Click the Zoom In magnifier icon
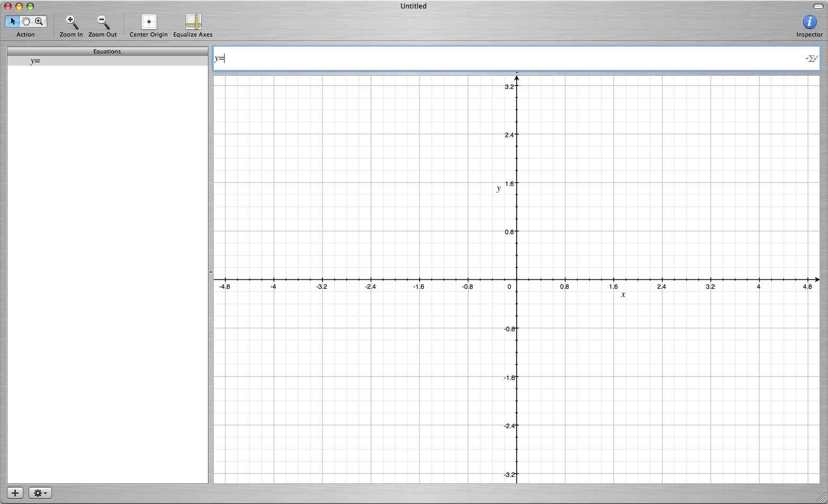This screenshot has width=828, height=504. [x=72, y=22]
